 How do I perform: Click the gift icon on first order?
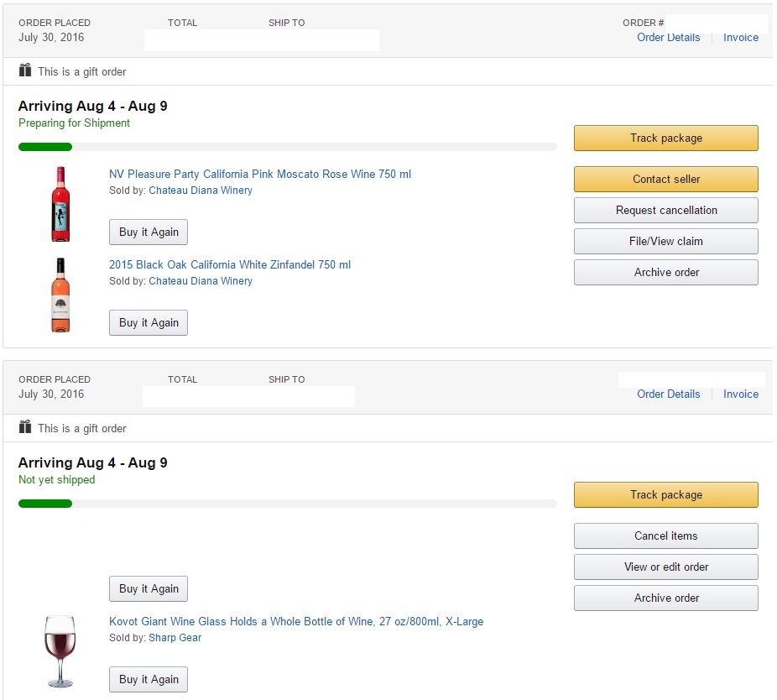(x=25, y=71)
